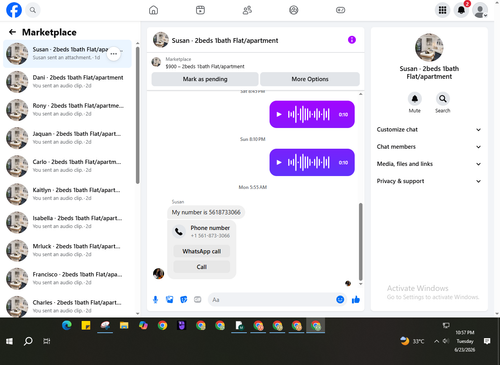Search in conversation via magnifier icon

[x=443, y=99]
